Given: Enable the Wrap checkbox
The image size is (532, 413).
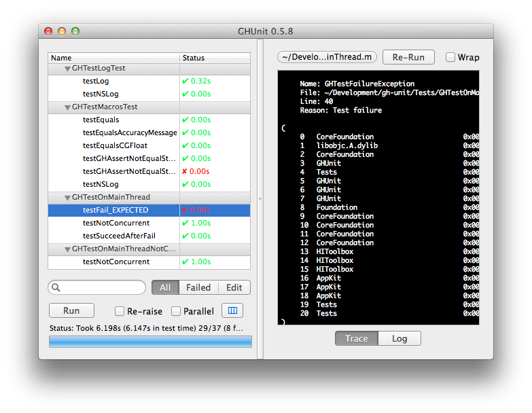Looking at the screenshot, I should pyautogui.click(x=450, y=57).
